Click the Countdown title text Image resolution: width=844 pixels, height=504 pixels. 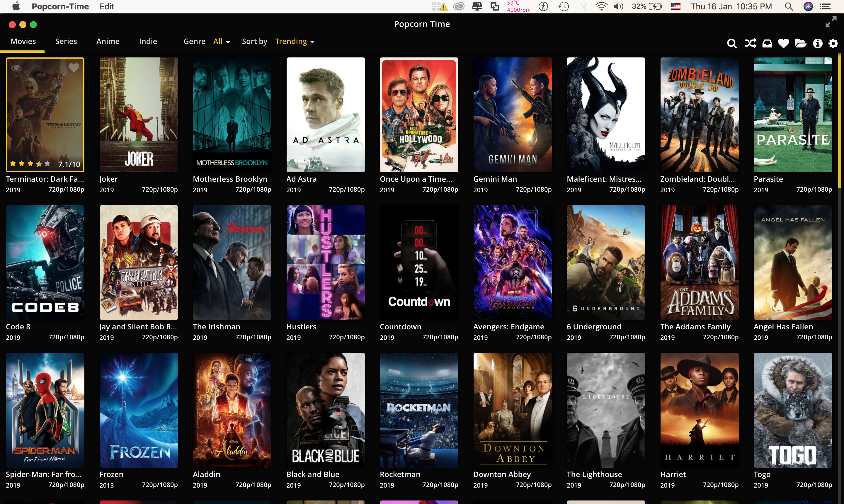tap(400, 327)
